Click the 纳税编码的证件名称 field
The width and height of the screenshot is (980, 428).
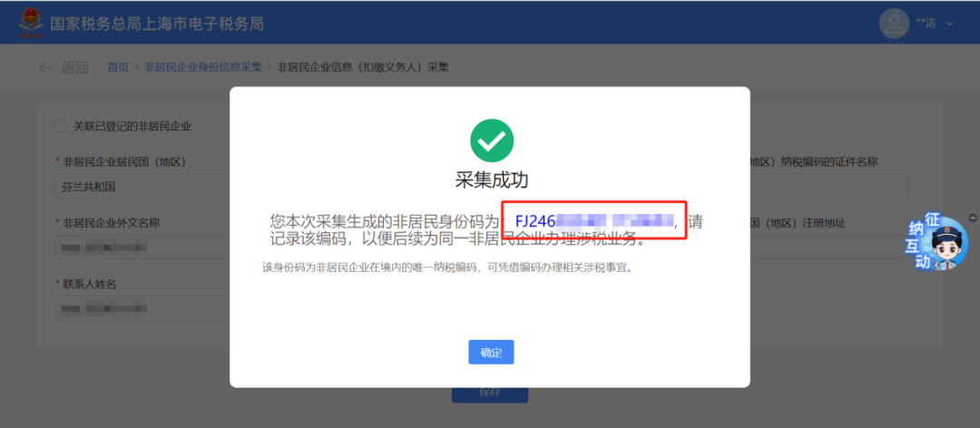[x=828, y=187]
